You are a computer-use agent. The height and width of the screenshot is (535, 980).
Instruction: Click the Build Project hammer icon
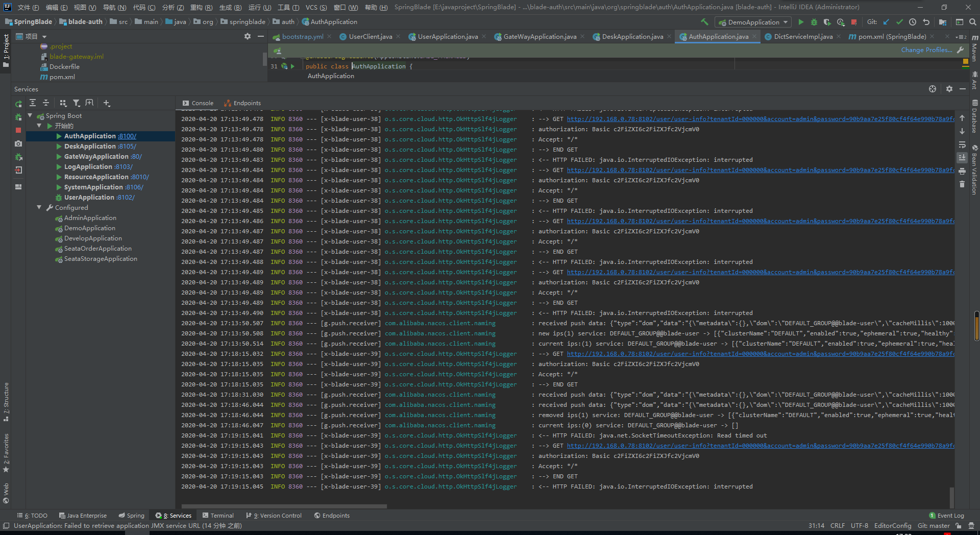point(704,22)
